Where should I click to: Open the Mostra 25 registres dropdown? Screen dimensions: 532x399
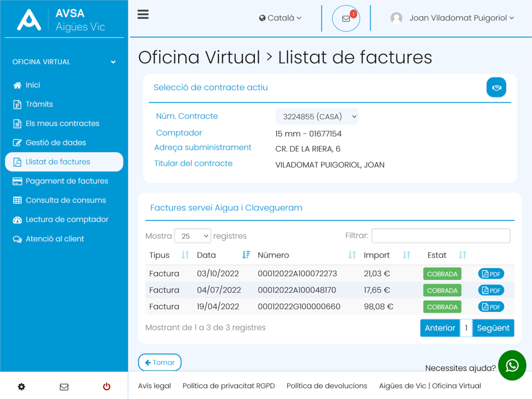[x=193, y=236]
